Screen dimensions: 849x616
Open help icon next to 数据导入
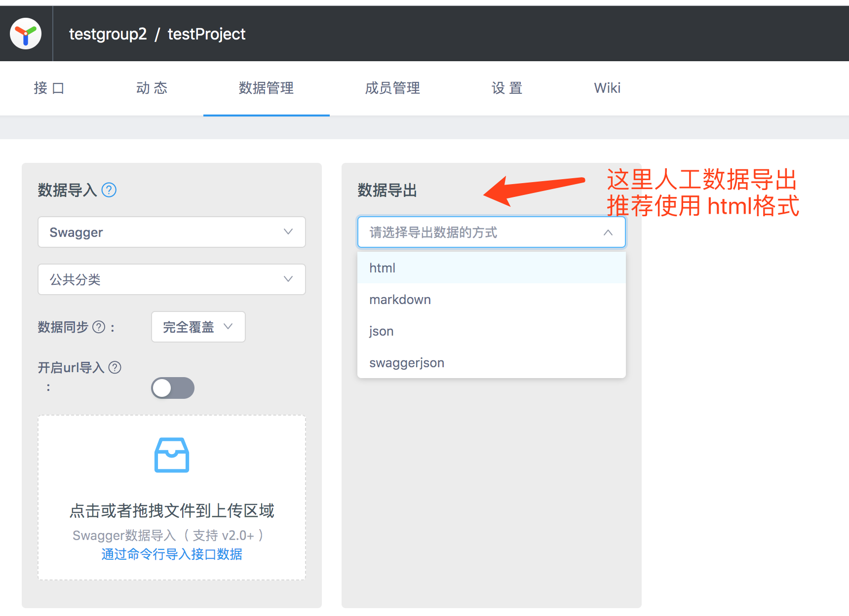(109, 190)
